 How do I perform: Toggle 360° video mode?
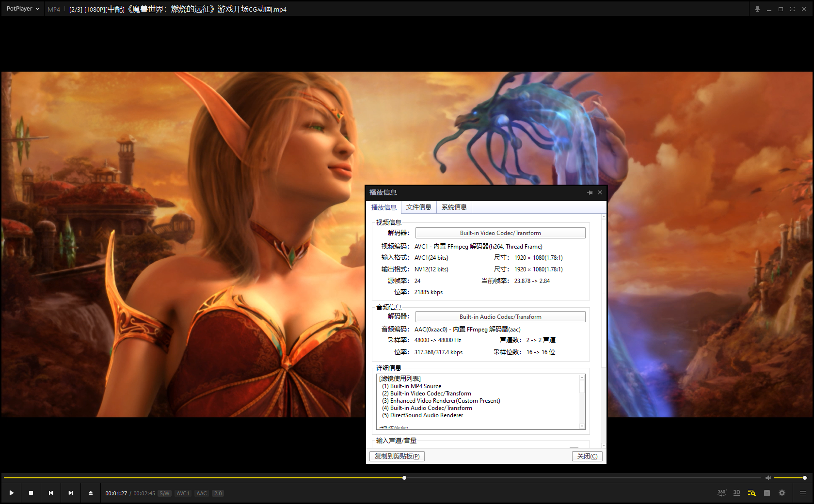pyautogui.click(x=721, y=493)
